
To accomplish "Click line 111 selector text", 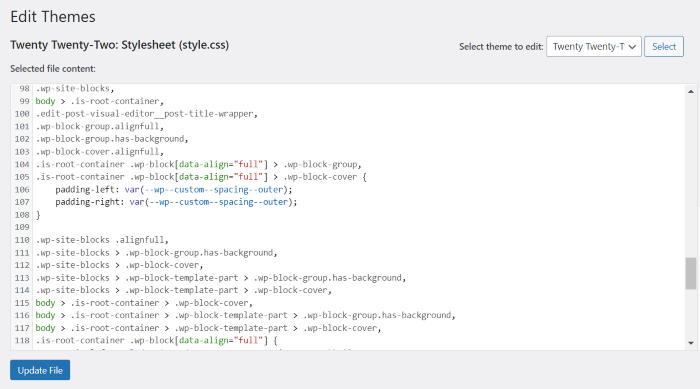I will 156,253.
